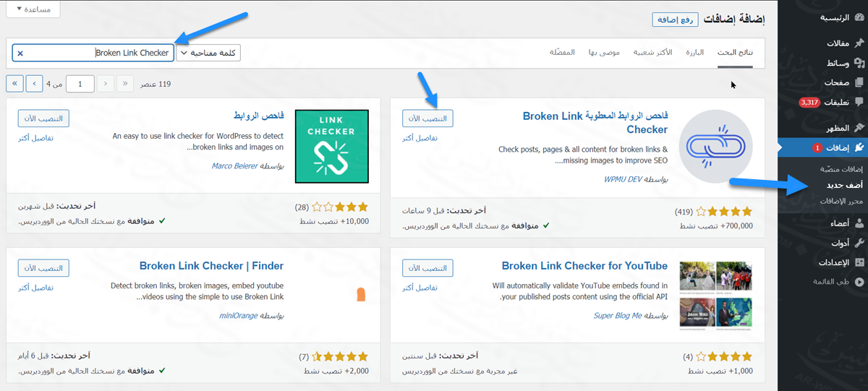868x391 pixels.
Task: Open the Media (وسائط) sidebar icon
Action: point(859,64)
